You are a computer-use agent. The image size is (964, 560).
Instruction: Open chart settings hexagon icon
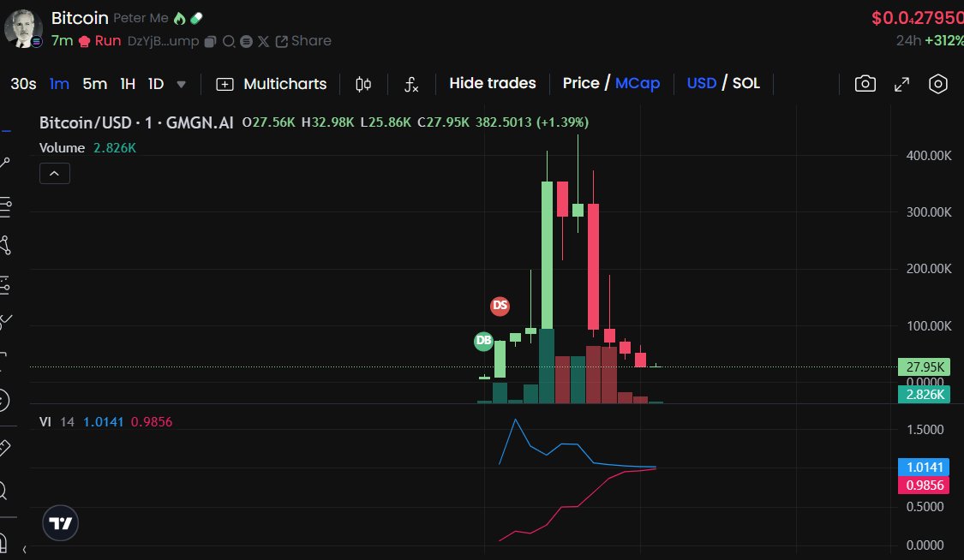click(x=937, y=84)
